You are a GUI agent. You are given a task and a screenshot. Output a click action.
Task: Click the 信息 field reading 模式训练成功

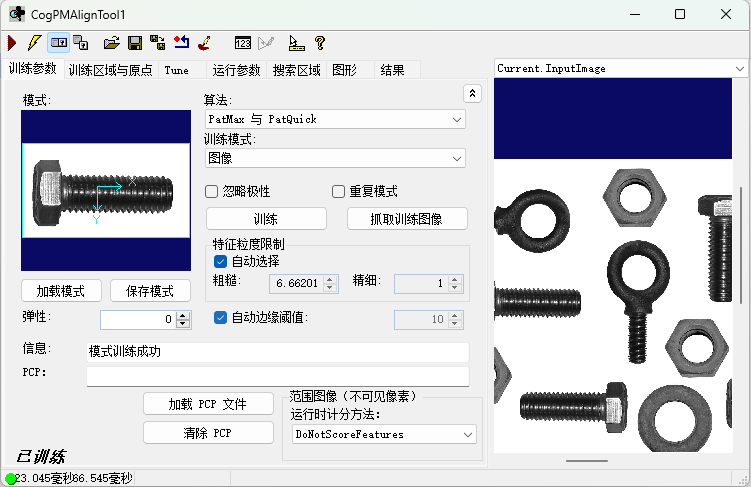(278, 352)
